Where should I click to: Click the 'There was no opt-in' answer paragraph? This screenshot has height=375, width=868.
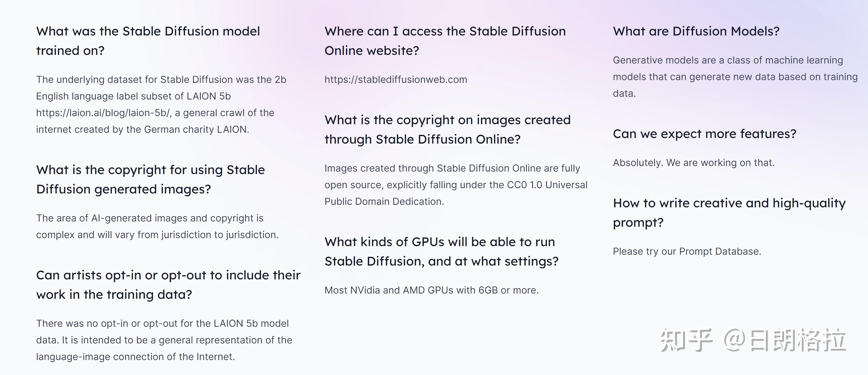164,340
